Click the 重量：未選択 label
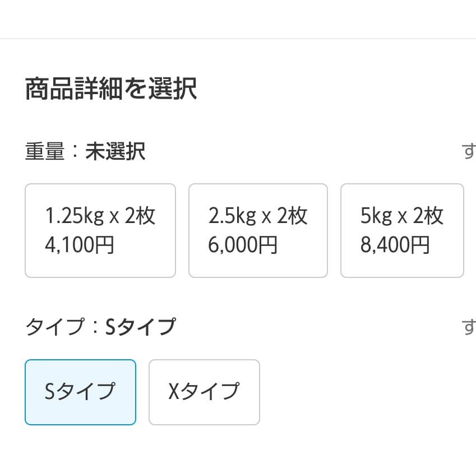Image resolution: width=476 pixels, height=464 pixels. click(x=85, y=151)
